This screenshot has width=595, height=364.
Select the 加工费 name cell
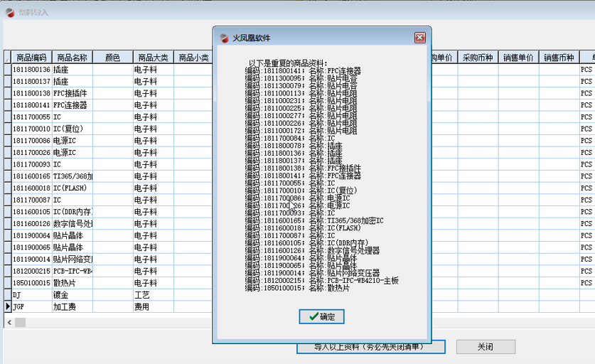click(x=72, y=306)
